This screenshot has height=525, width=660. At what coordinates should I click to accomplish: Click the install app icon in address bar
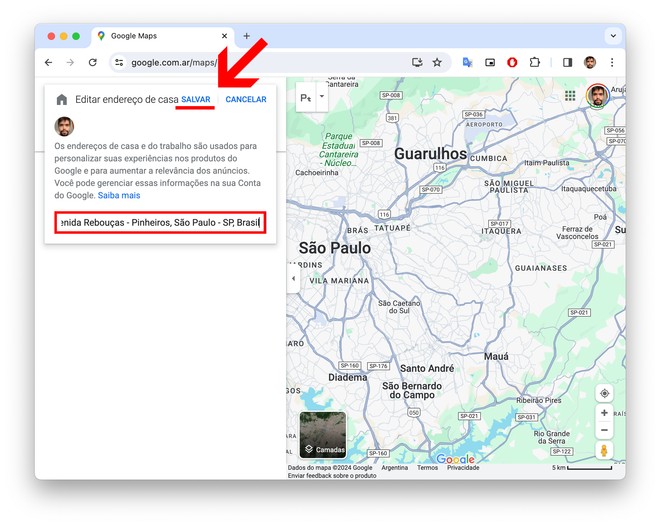point(417,62)
